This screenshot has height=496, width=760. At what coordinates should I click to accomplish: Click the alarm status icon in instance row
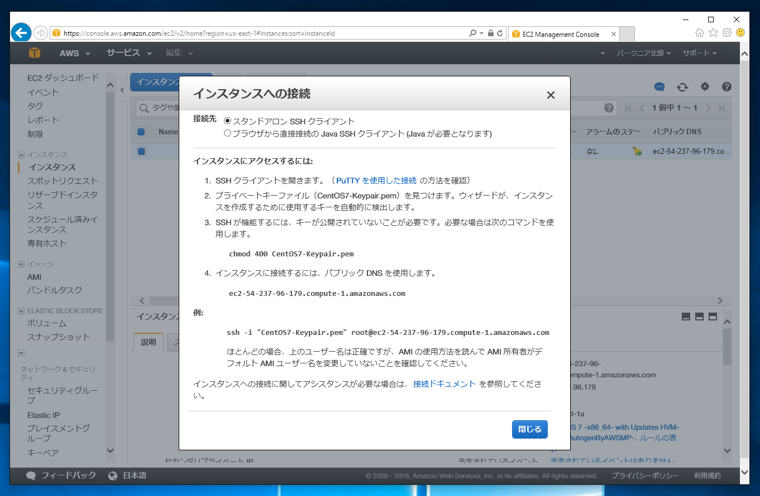tap(637, 151)
